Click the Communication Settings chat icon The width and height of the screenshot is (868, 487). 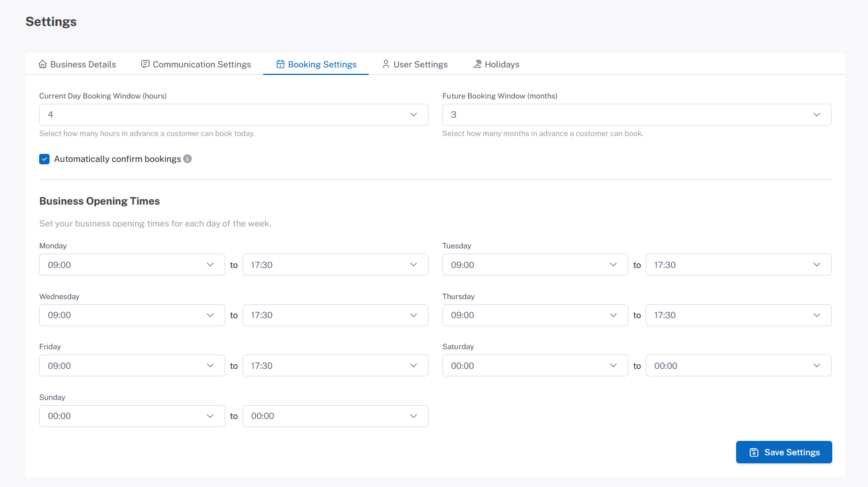click(145, 65)
